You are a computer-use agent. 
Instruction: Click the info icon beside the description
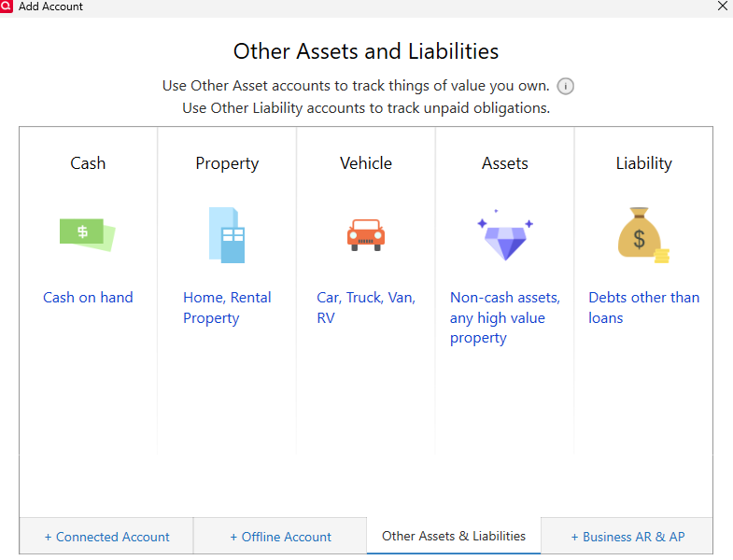click(566, 86)
